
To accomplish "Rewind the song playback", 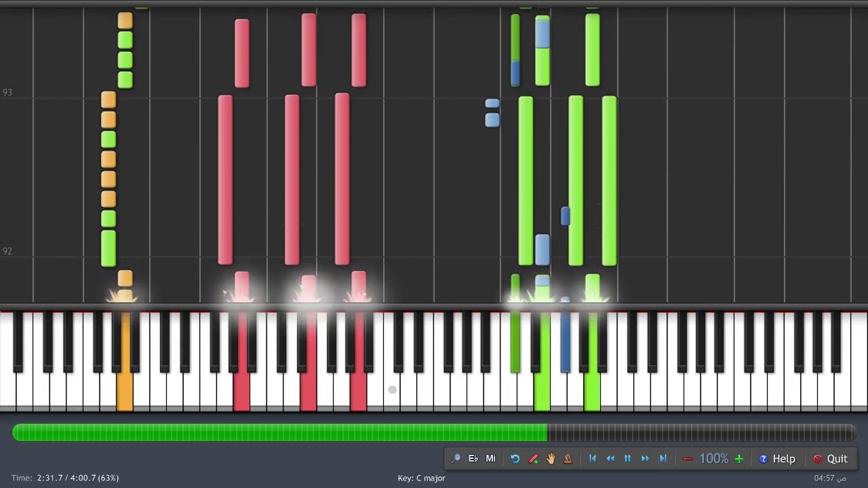I will tap(610, 459).
